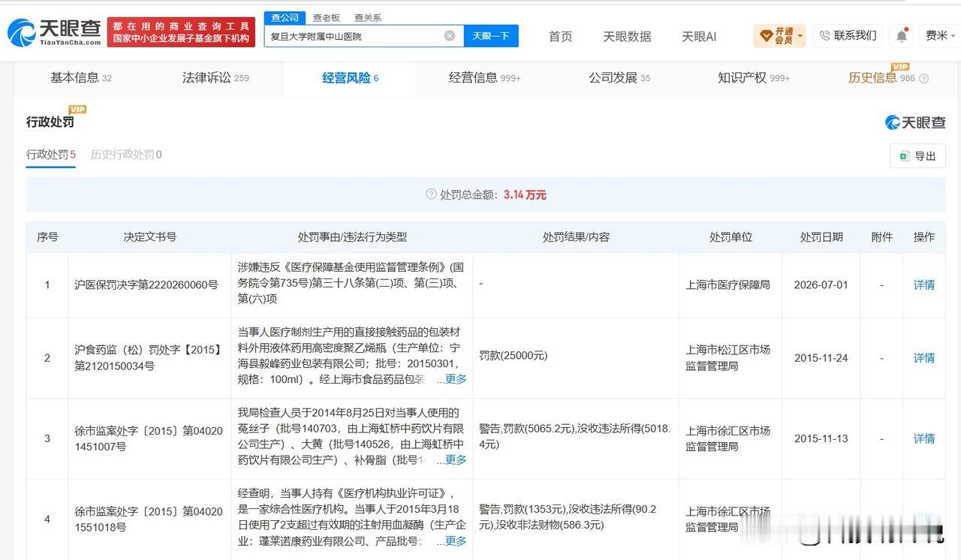The width and height of the screenshot is (961, 560).
Task: Click 联系我们 contact button
Action: coord(848,35)
